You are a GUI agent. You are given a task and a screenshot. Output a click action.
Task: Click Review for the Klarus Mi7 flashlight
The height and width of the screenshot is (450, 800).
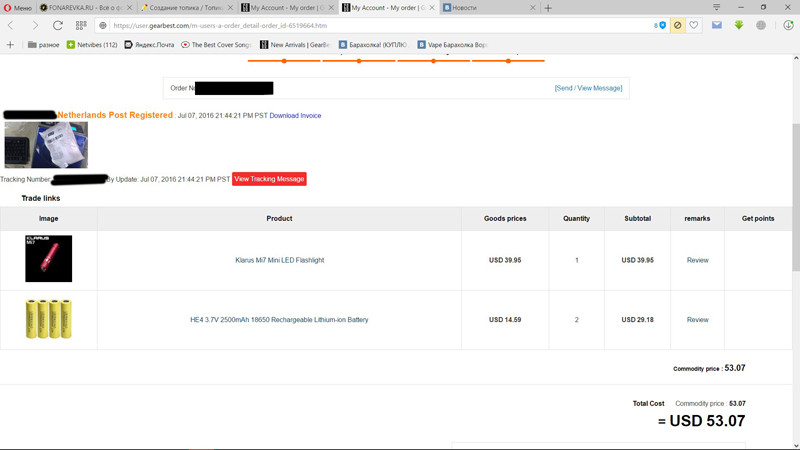[697, 260]
